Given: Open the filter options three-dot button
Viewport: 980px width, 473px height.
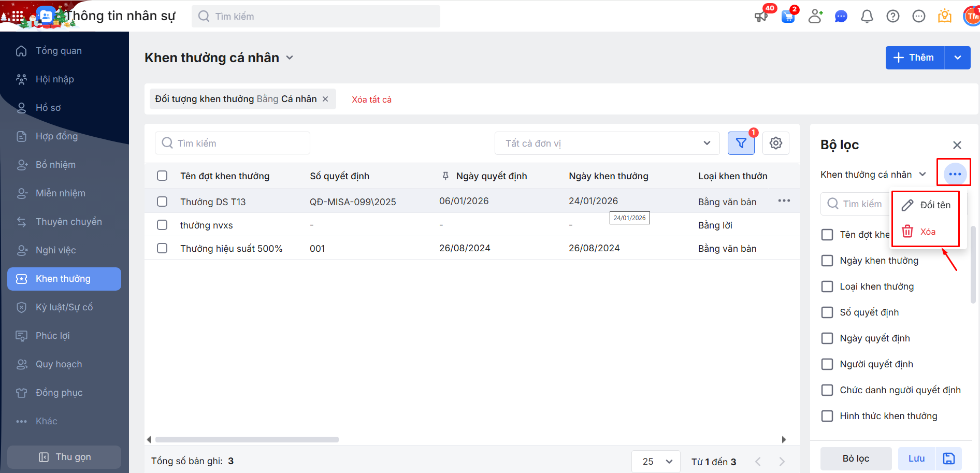Looking at the screenshot, I should pos(955,174).
